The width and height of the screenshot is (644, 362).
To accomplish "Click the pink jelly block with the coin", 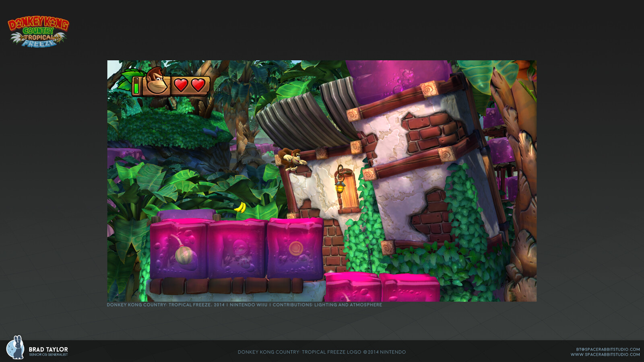I will tap(295, 249).
